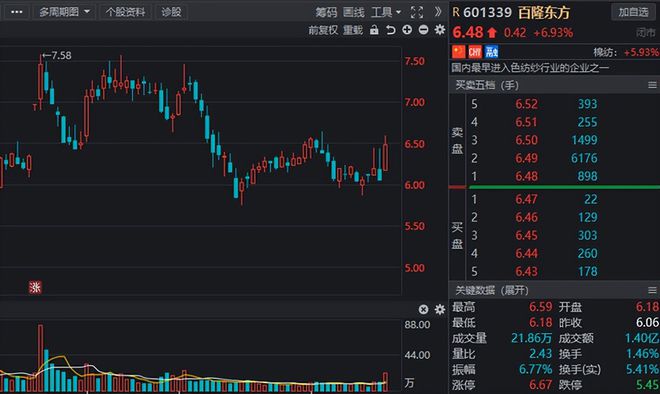Click the company description text line
660x394 pixels.
[530, 67]
